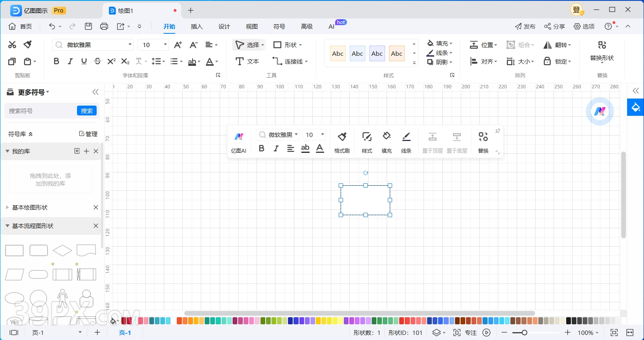Click the play presentation icon in status bar
The width and height of the screenshot is (644, 340).
(486, 333)
